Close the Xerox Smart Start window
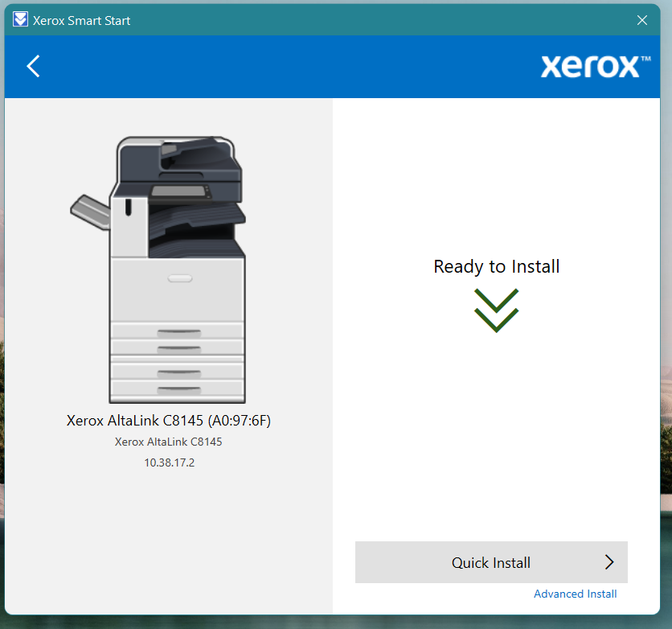This screenshot has height=629, width=672. point(642,20)
